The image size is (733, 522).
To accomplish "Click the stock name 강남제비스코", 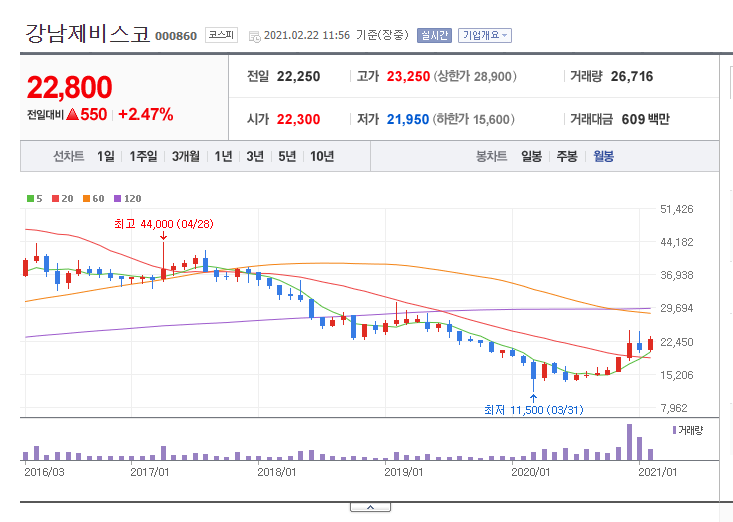I will point(87,34).
